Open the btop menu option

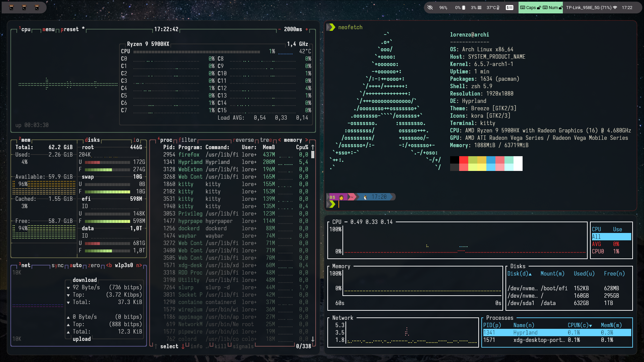(x=48, y=29)
